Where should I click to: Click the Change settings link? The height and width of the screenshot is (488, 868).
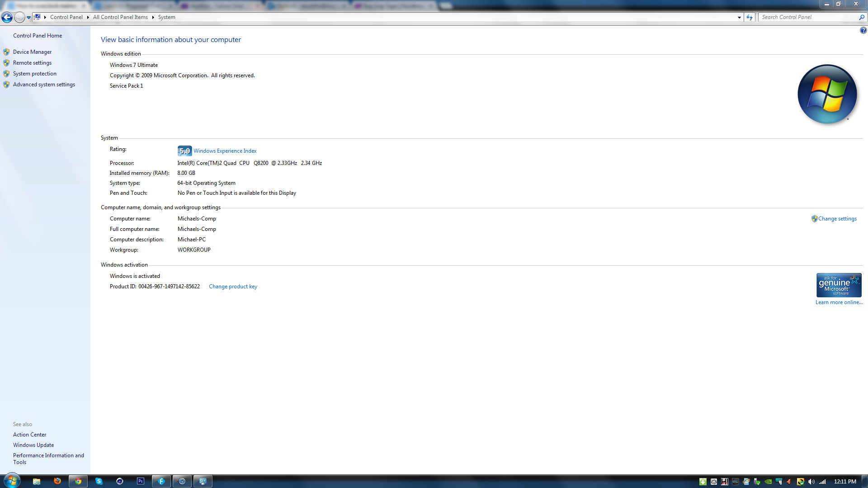tap(837, 219)
